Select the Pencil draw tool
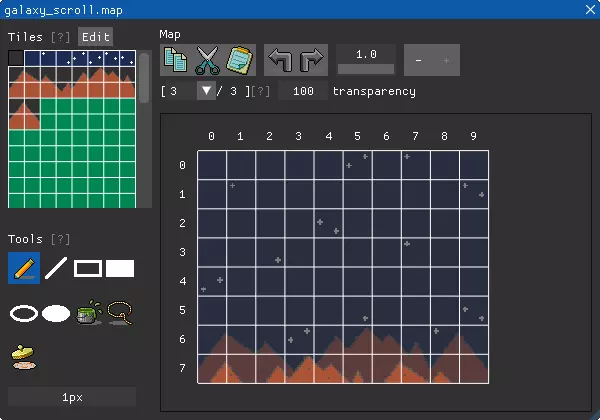The image size is (600, 420). pos(24,268)
